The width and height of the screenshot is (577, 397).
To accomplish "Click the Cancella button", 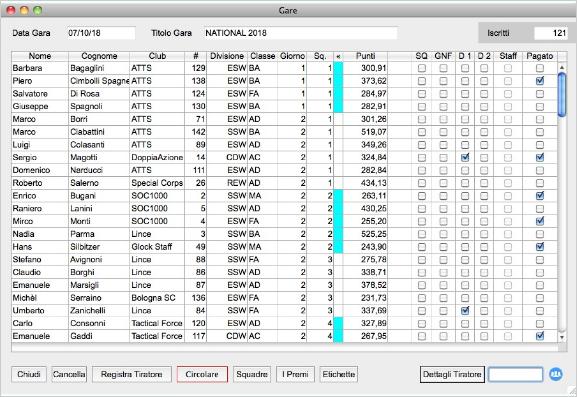I will pos(69,374).
